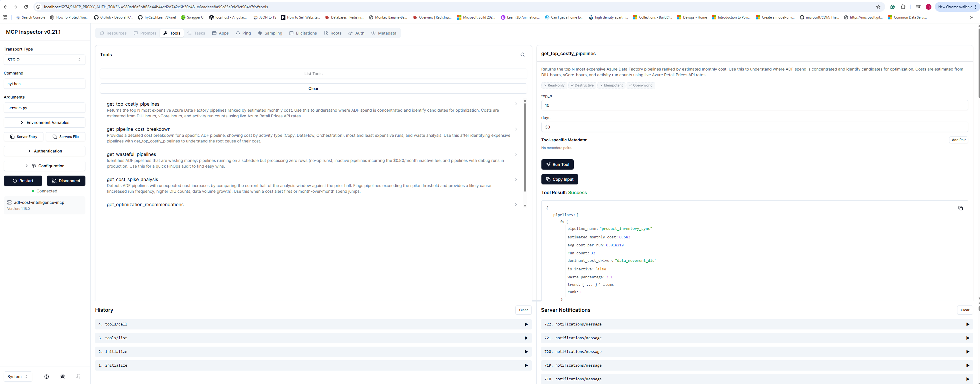Image resolution: width=980 pixels, height=384 pixels.
Task: Switch to the Resources tab
Action: (x=113, y=33)
